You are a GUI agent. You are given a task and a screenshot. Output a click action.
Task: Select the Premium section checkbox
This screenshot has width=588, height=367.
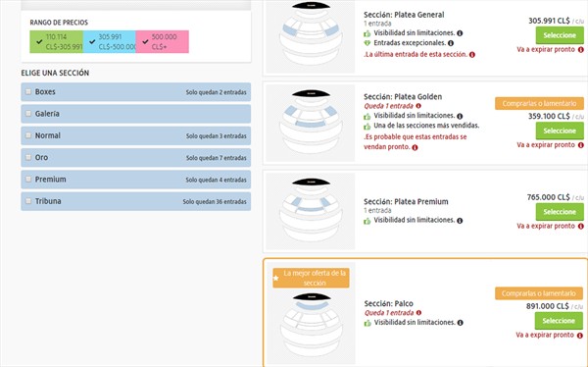tap(28, 180)
